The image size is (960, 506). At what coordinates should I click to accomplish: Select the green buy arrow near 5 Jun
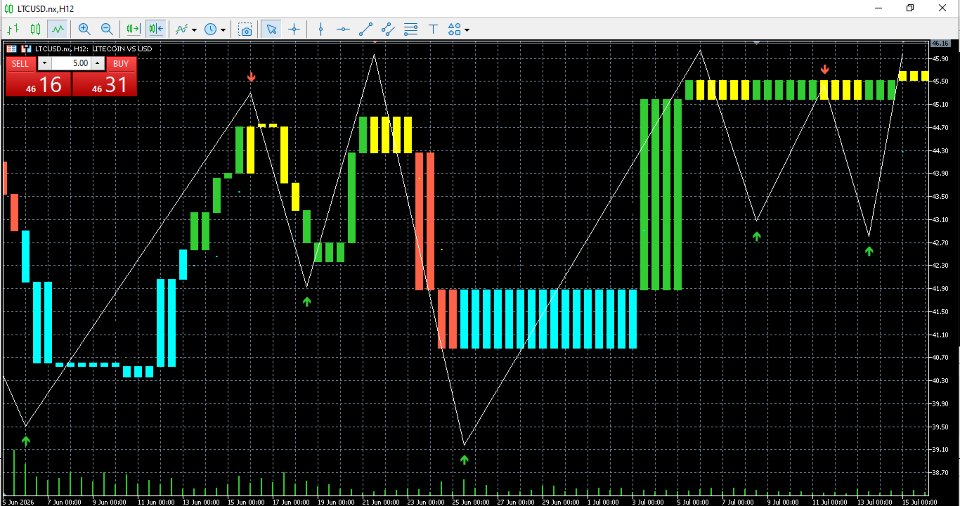coord(26,440)
